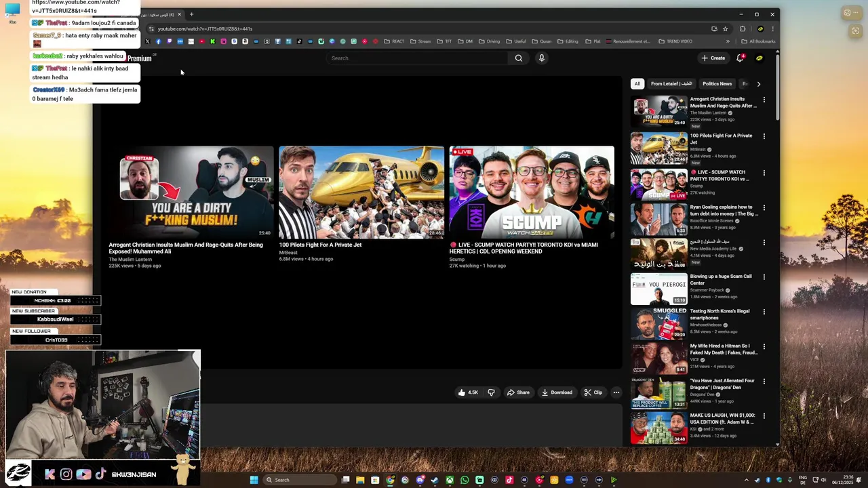
Task: Open the YouTube account avatar menu
Action: (759, 58)
